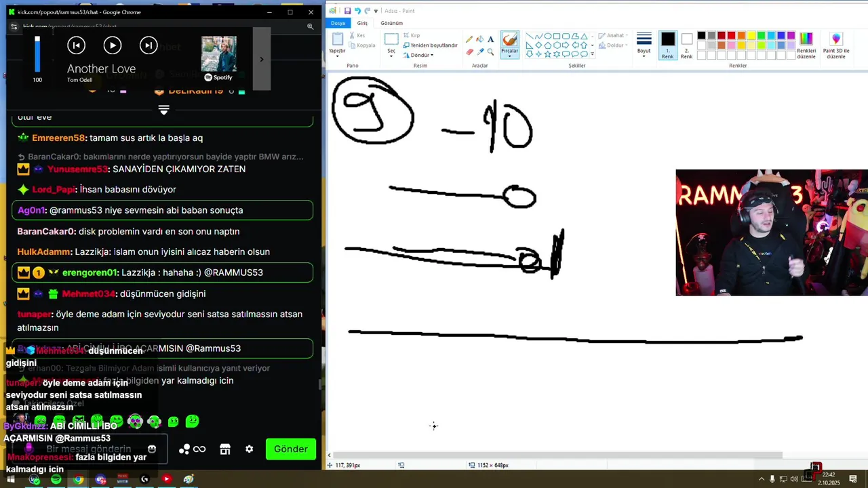Click username Emreeren58 in chat
Image resolution: width=868 pixels, height=488 pixels.
[58, 138]
